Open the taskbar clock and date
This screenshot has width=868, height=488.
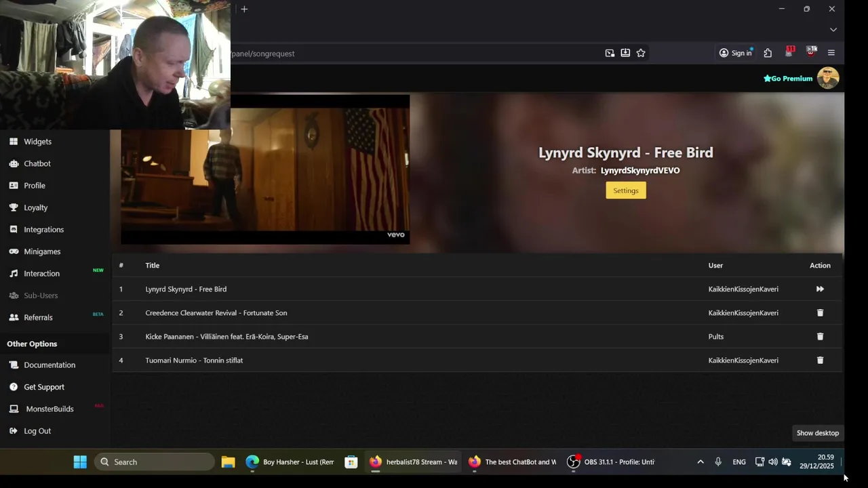(x=816, y=462)
